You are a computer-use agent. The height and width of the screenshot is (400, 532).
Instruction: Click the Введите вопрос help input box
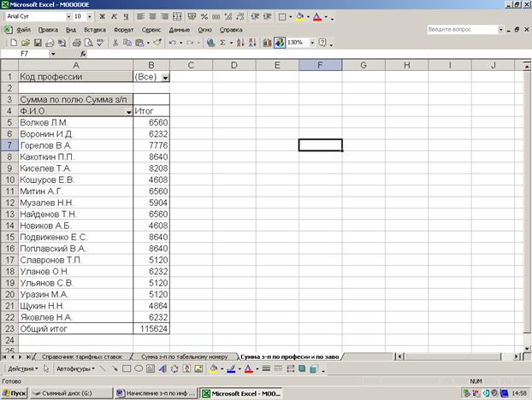coord(462,29)
